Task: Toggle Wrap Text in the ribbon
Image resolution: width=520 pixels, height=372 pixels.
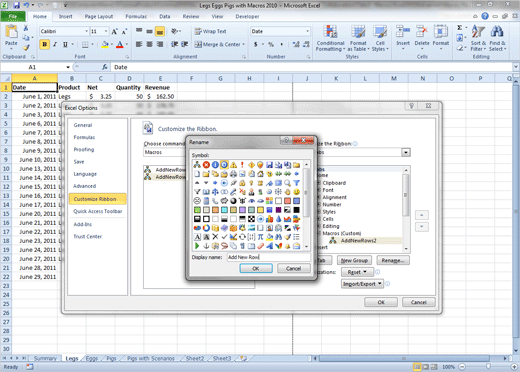Action: pyautogui.click(x=211, y=31)
